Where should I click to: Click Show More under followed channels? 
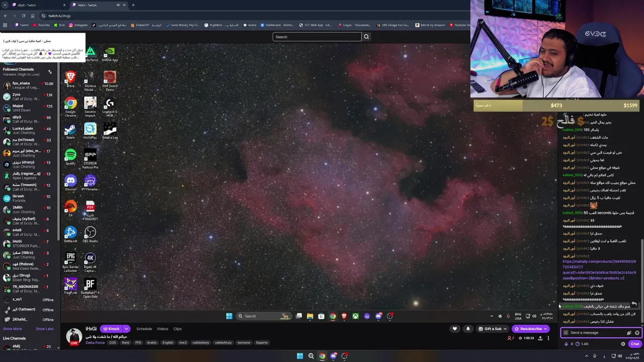pyautogui.click(x=12, y=329)
